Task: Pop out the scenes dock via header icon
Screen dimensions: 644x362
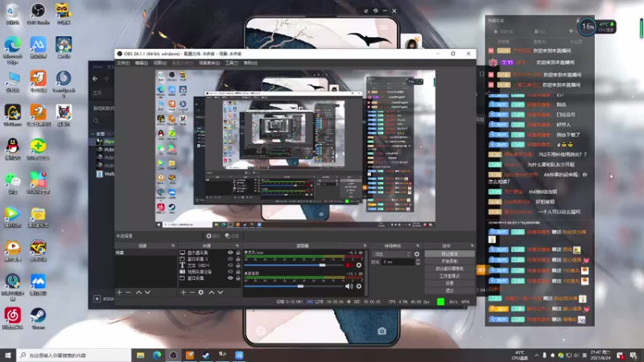Action: [172, 246]
